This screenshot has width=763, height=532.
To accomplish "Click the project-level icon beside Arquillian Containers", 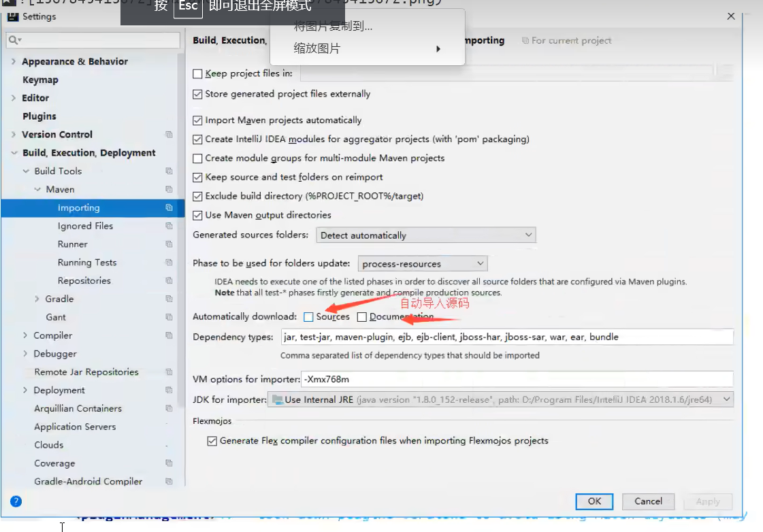I will coord(169,408).
